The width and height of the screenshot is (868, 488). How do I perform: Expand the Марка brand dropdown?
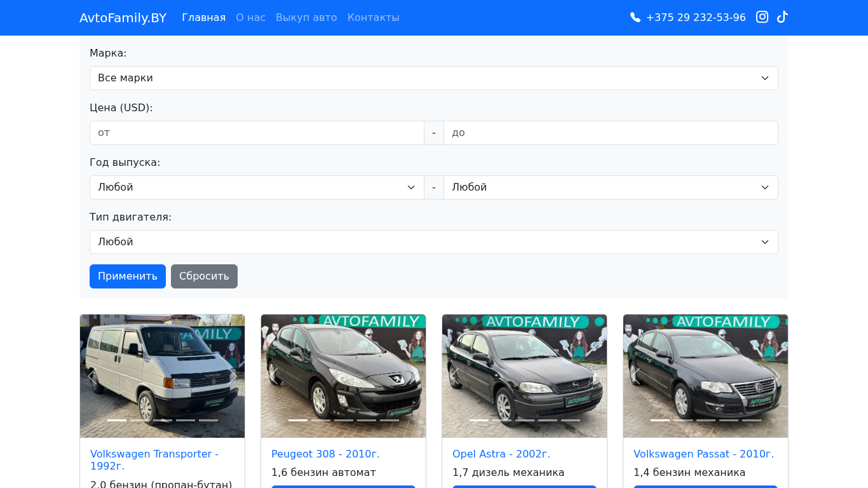pyautogui.click(x=433, y=78)
